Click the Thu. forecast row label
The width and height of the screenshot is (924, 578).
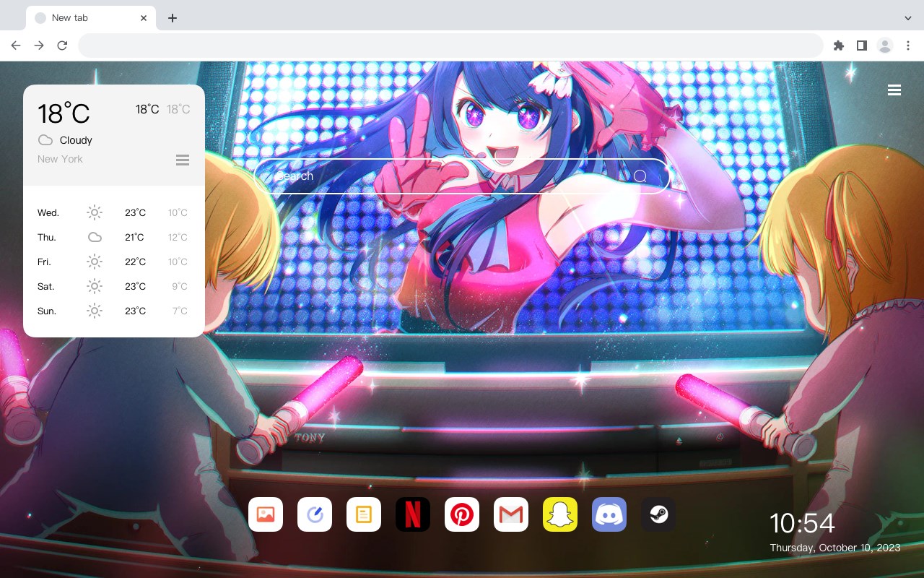coord(47,238)
